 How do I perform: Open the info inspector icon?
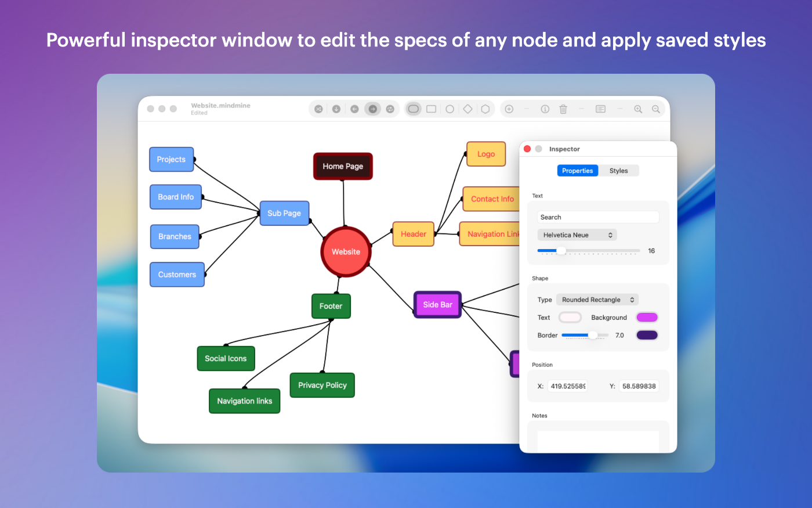point(545,109)
